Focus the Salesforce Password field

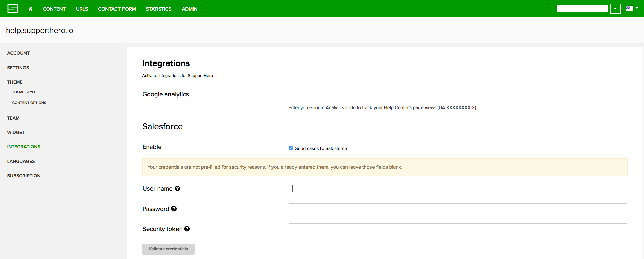coord(457,209)
